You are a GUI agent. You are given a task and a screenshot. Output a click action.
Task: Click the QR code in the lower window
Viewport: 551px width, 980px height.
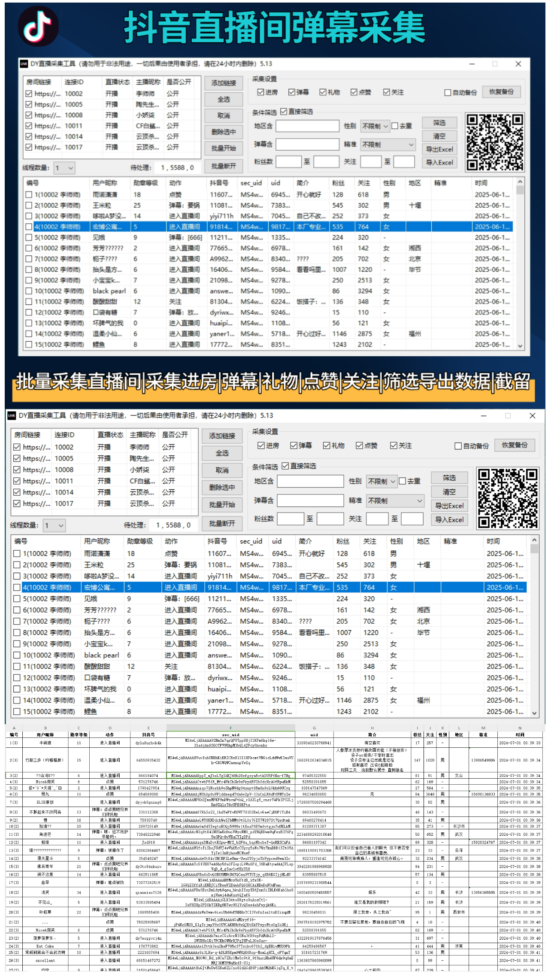point(508,498)
